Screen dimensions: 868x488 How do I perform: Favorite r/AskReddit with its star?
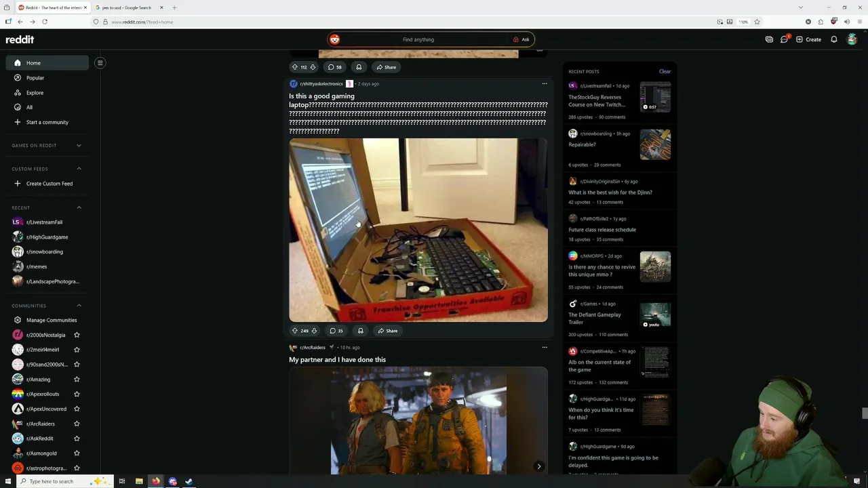tap(77, 439)
